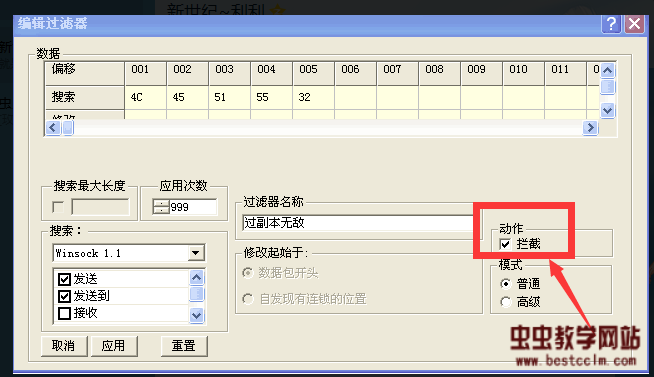Click empty search cell under offset 007
Screen dimensions: 654x377
[398, 98]
